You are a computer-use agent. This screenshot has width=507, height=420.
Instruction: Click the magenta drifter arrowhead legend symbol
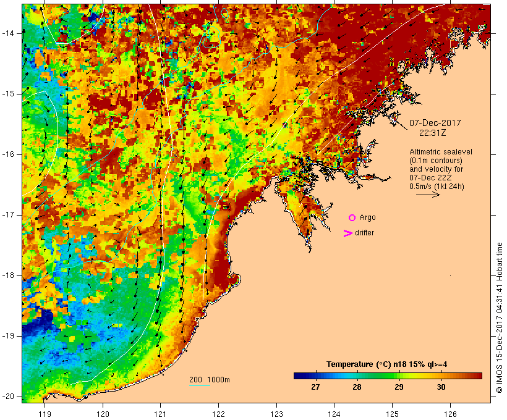click(348, 233)
